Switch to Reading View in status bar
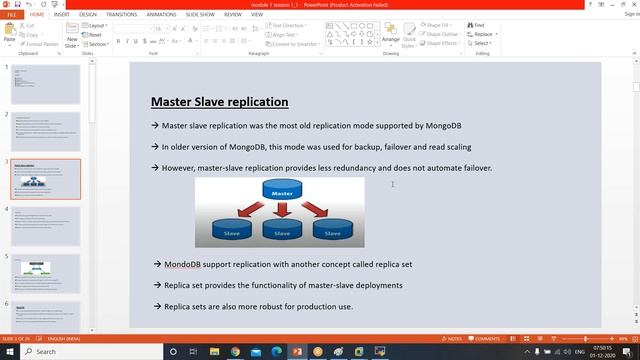The height and width of the screenshot is (360, 640). coord(540,339)
